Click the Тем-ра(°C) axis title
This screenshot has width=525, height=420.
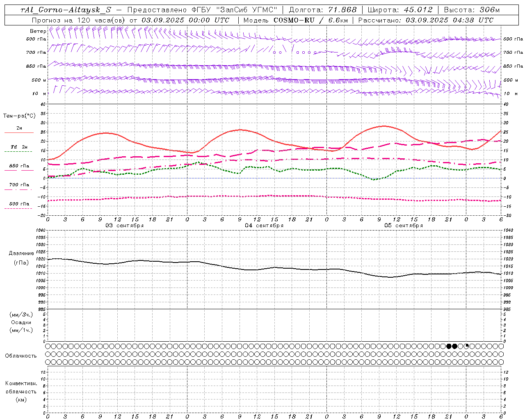(19, 116)
